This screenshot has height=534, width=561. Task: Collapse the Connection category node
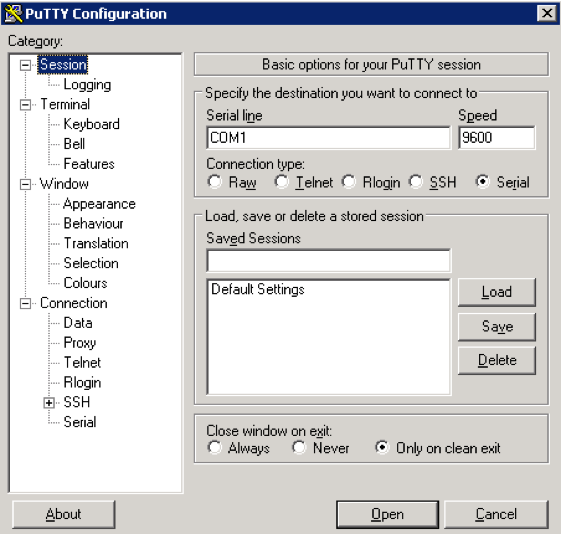[25, 304]
